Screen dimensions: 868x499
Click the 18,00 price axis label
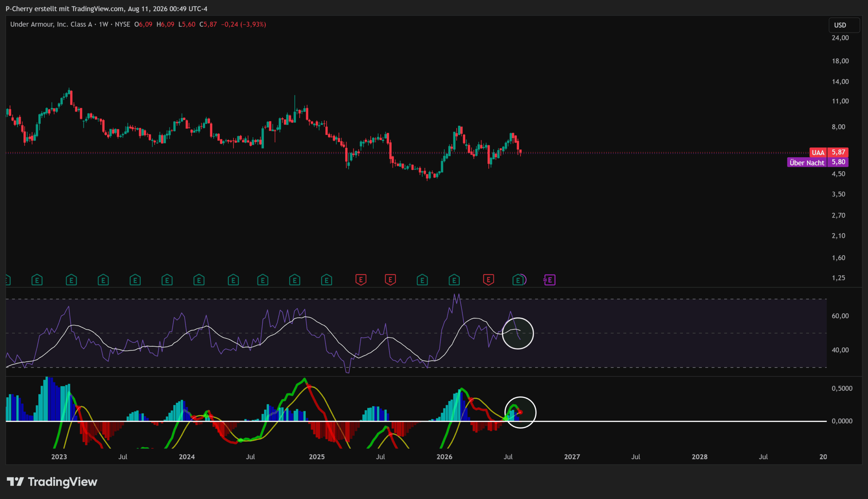[840, 61]
